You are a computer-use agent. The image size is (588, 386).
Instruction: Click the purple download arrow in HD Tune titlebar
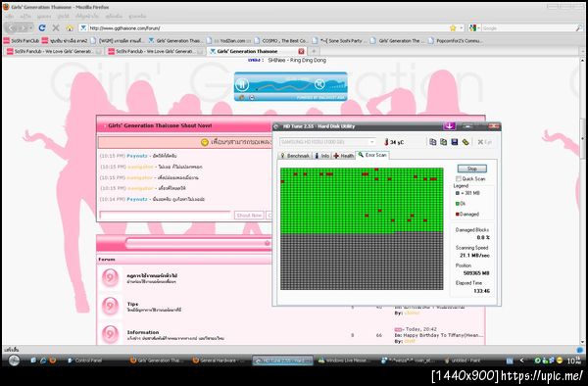point(449,126)
